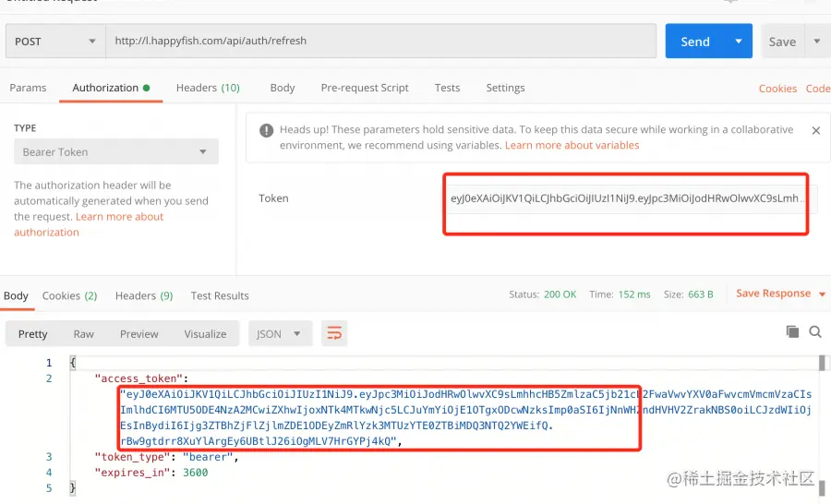Open the Send button dropdown arrow
This screenshot has height=504, width=831.
coord(739,42)
